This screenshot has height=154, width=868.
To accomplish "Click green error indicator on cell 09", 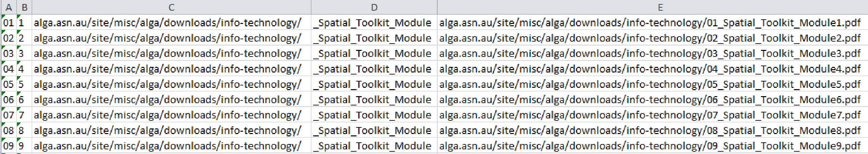I will [x=3, y=139].
